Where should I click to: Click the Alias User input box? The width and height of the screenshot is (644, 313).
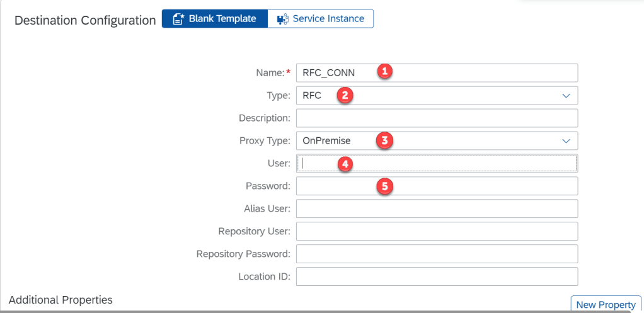pos(436,209)
